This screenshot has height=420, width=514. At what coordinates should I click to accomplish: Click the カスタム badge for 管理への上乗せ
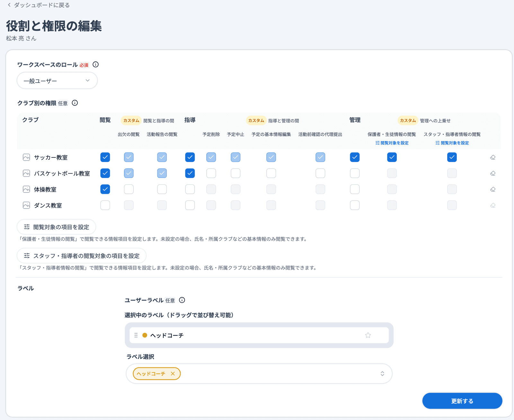408,121
